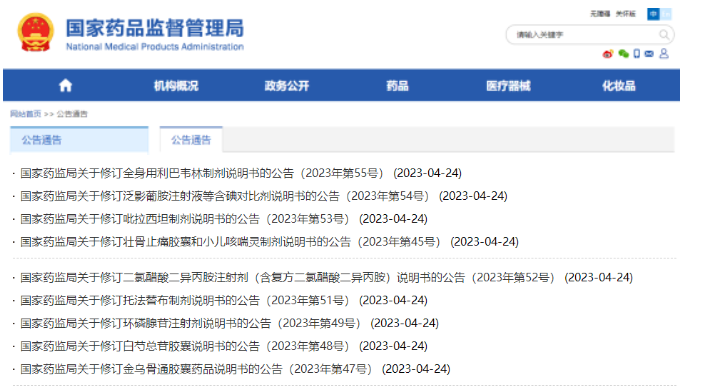Click the 关怀版 care version link
This screenshot has height=391, width=705.
(x=625, y=14)
